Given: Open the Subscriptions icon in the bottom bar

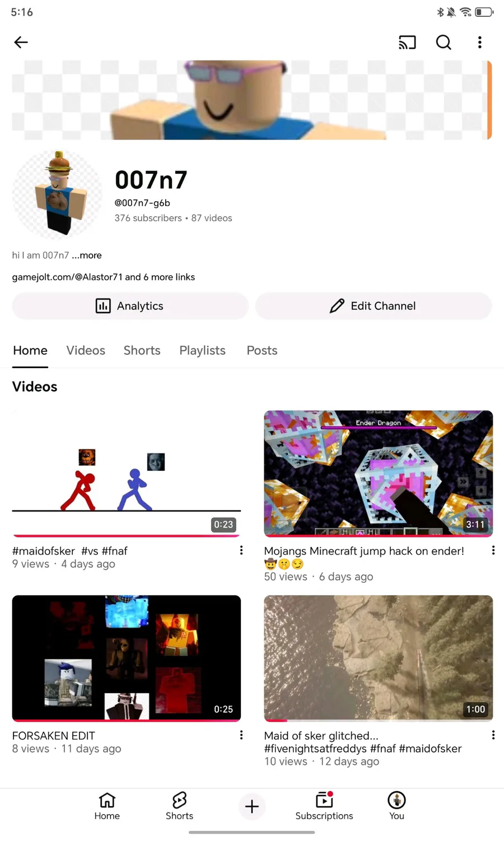Looking at the screenshot, I should click(324, 806).
